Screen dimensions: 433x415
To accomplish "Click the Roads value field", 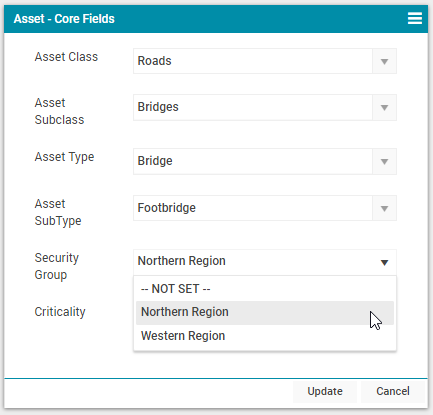I will [253, 61].
